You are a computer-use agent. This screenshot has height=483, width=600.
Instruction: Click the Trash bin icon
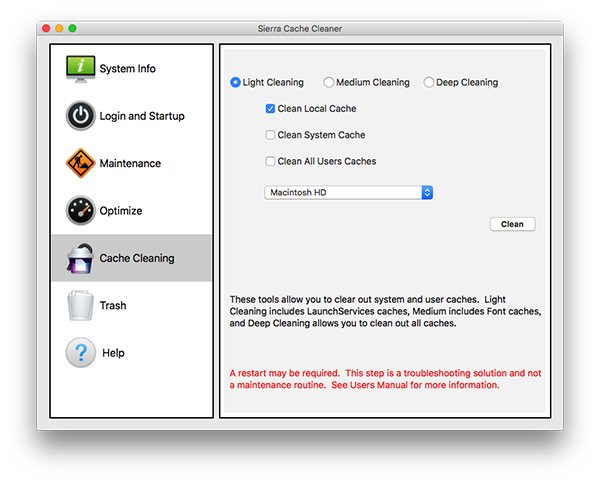80,305
